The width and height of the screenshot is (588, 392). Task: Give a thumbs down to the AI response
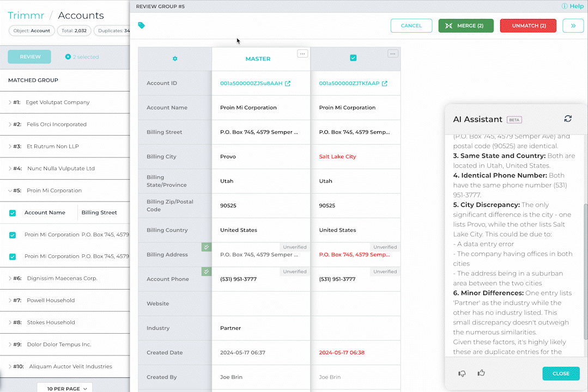point(462,373)
